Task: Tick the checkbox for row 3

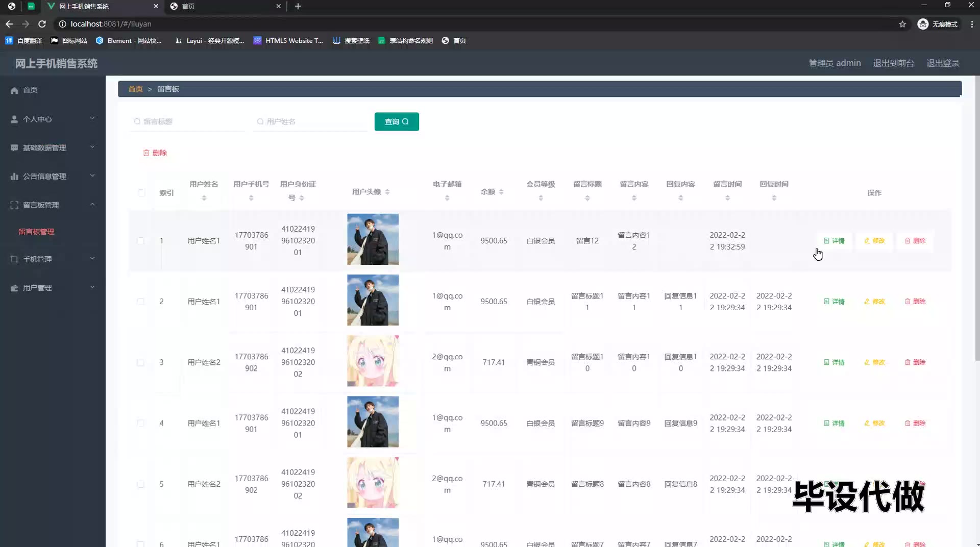Action: [x=141, y=363]
